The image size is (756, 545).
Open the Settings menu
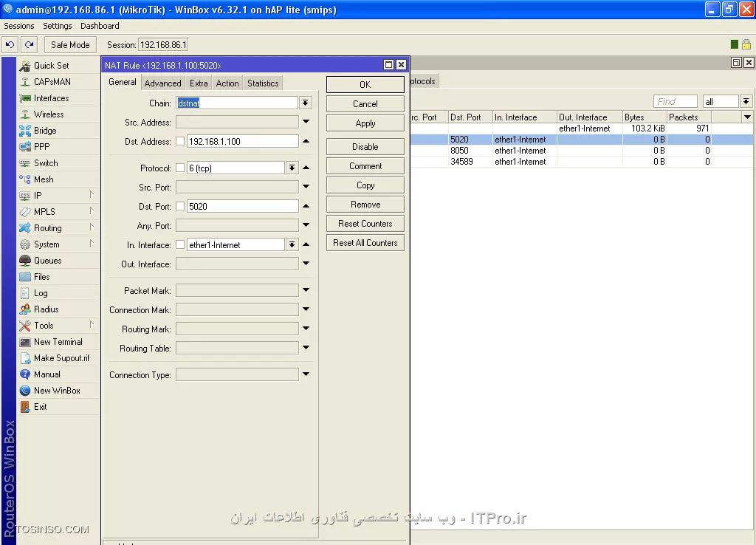58,26
